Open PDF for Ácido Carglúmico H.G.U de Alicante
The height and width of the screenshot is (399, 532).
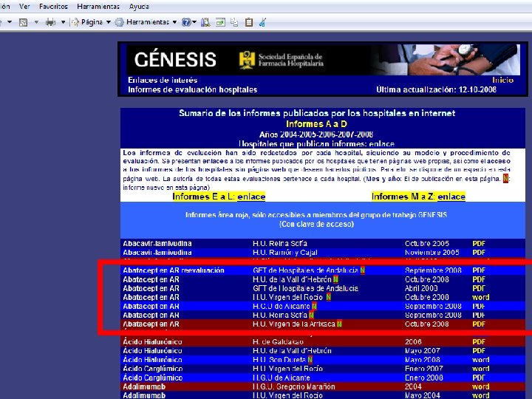[479, 378]
